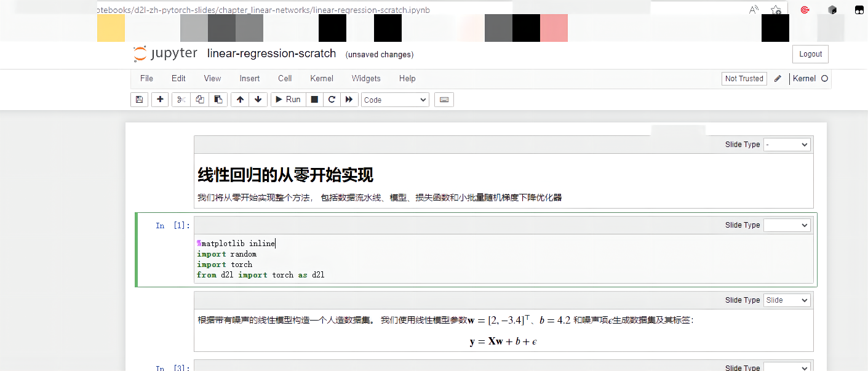Restart the kernel using the circular arrow icon
The image size is (868, 371).
332,100
